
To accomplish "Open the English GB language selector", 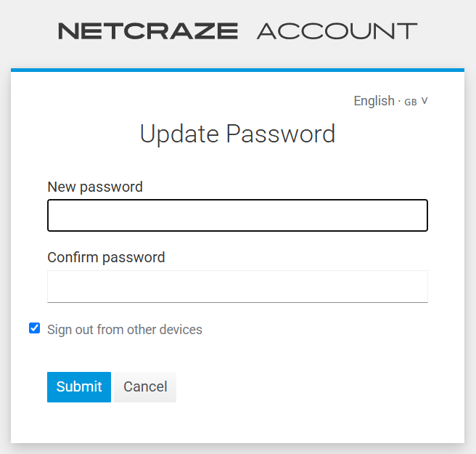I will tap(390, 101).
